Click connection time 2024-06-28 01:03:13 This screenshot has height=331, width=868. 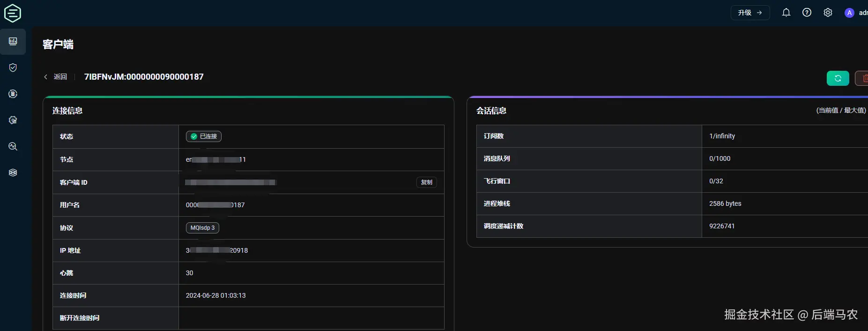pos(215,295)
